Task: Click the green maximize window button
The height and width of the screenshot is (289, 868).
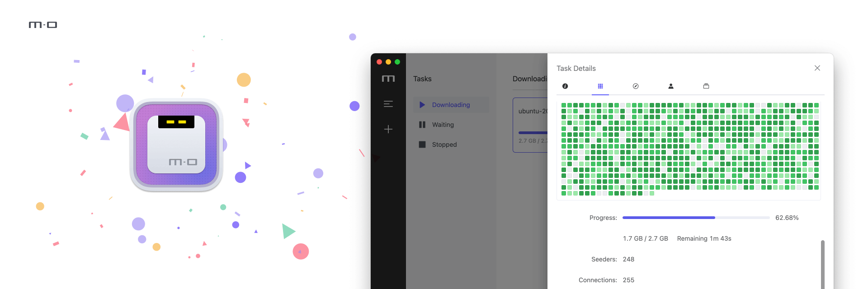Action: coord(397,62)
